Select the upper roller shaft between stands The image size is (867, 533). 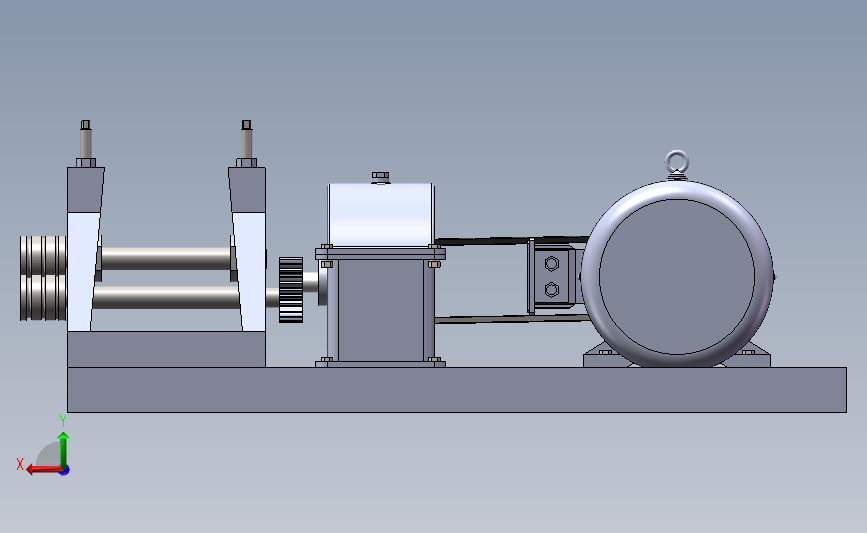[x=166, y=258]
